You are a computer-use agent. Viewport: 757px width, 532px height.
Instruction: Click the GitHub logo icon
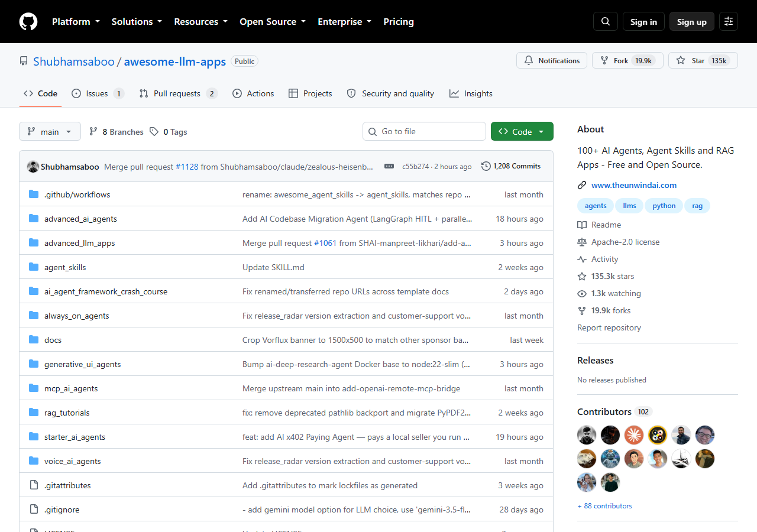pos(28,21)
